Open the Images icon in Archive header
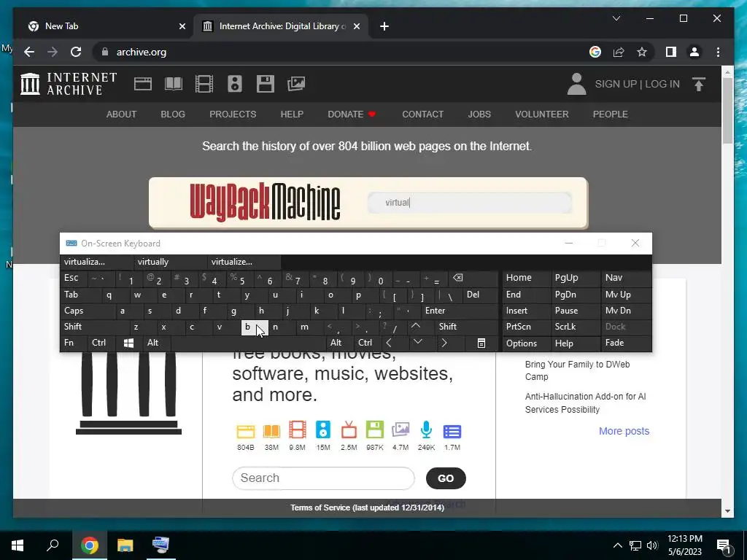This screenshot has width=747, height=560. [296, 84]
